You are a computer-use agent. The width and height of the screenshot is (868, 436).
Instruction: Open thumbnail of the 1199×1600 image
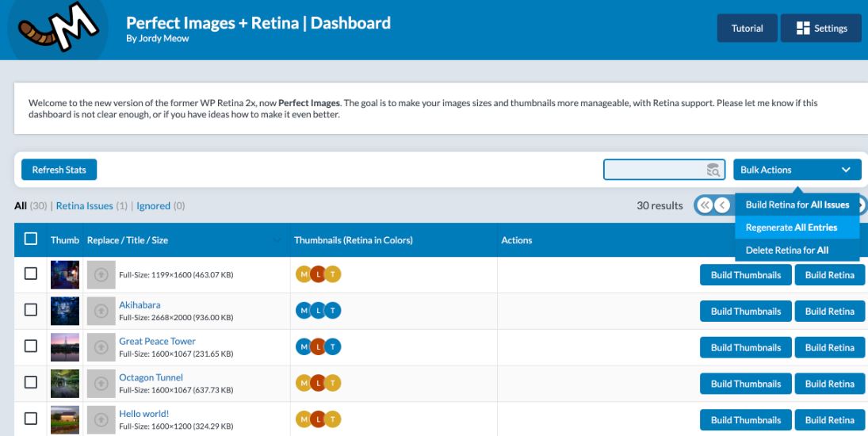[x=65, y=275]
